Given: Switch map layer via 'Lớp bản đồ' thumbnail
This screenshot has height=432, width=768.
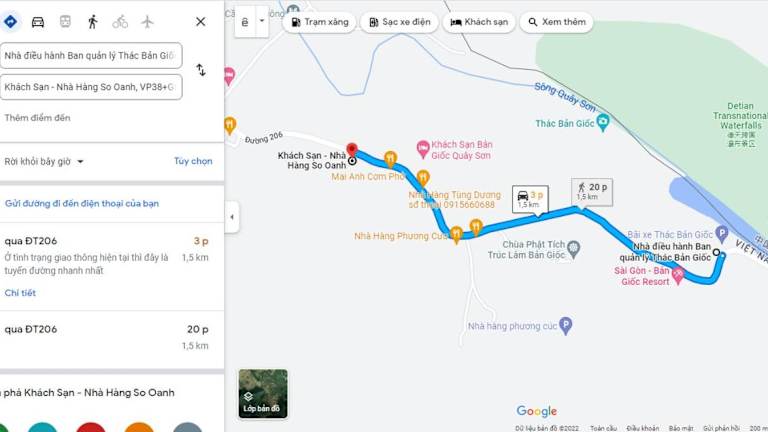Looking at the screenshot, I should click(263, 393).
